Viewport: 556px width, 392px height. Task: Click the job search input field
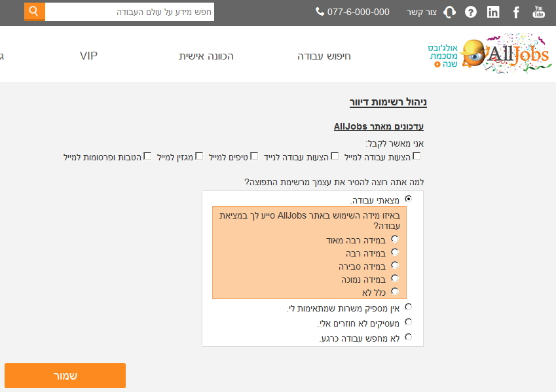click(x=130, y=12)
